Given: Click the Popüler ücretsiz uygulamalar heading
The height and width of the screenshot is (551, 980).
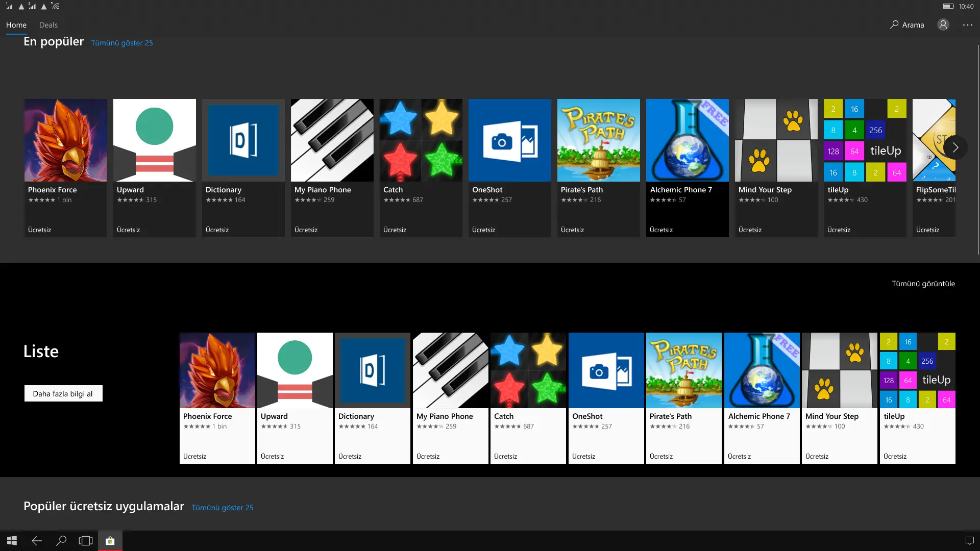Looking at the screenshot, I should point(104,506).
